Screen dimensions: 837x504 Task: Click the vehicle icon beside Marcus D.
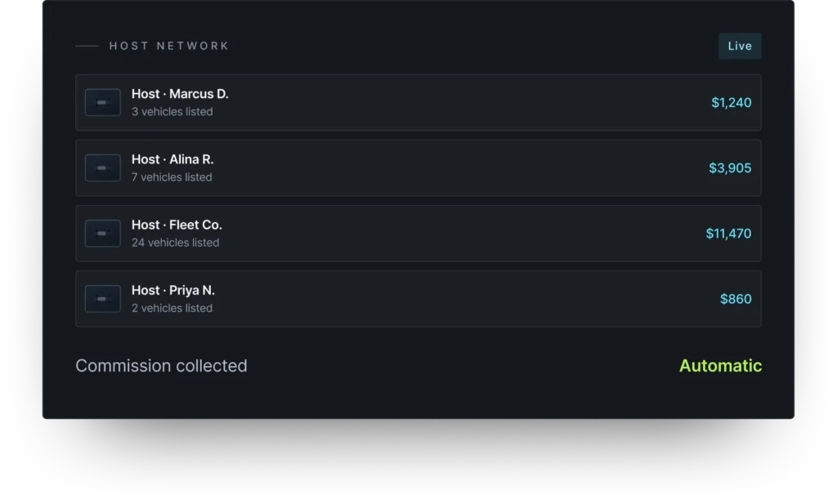click(102, 102)
